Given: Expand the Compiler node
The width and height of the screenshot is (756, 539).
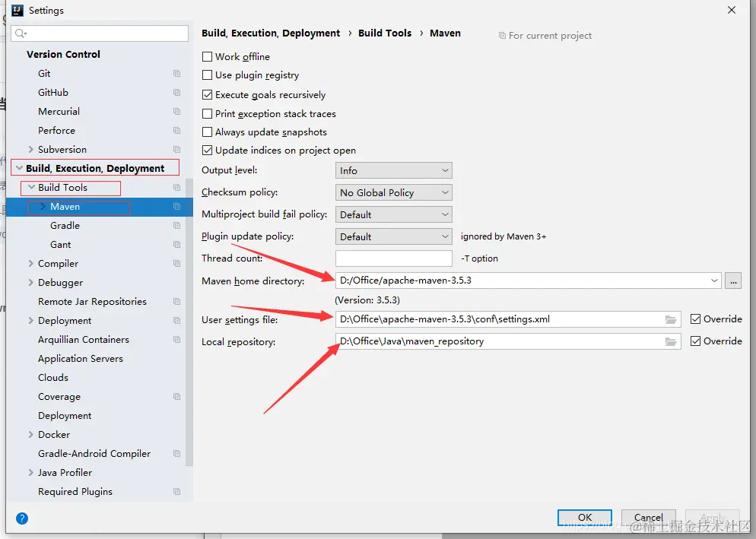Looking at the screenshot, I should pyautogui.click(x=31, y=264).
